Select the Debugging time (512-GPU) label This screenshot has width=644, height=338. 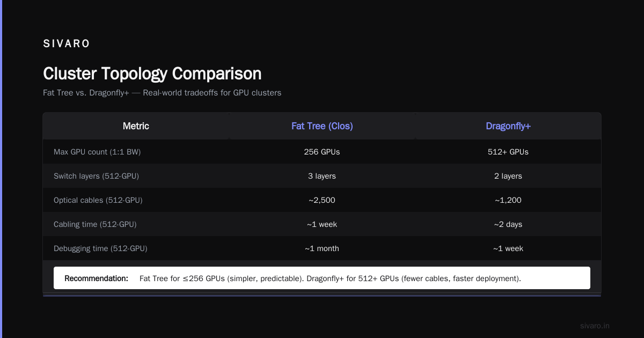click(100, 248)
